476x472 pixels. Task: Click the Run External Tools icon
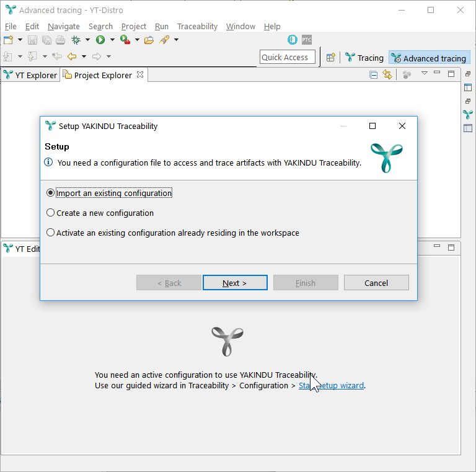(x=125, y=40)
